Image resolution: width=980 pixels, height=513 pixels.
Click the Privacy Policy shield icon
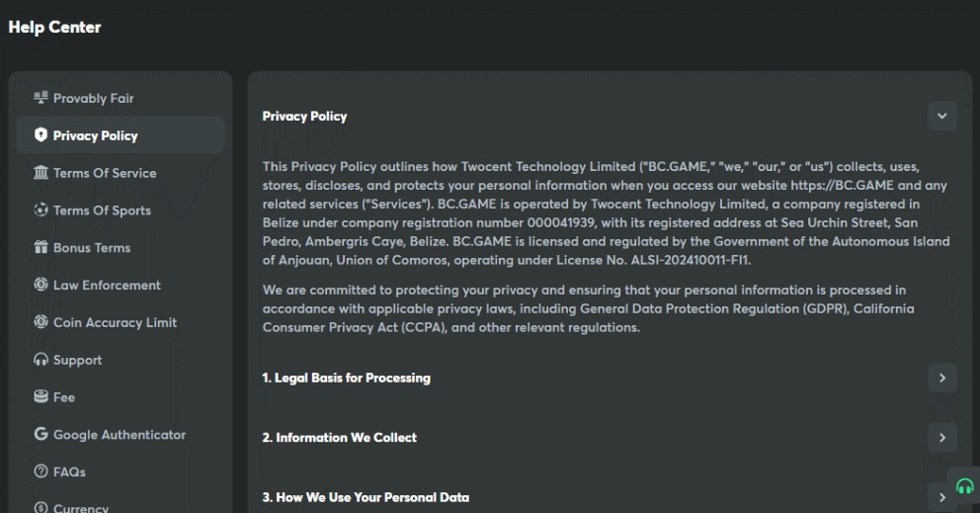pyautogui.click(x=41, y=135)
